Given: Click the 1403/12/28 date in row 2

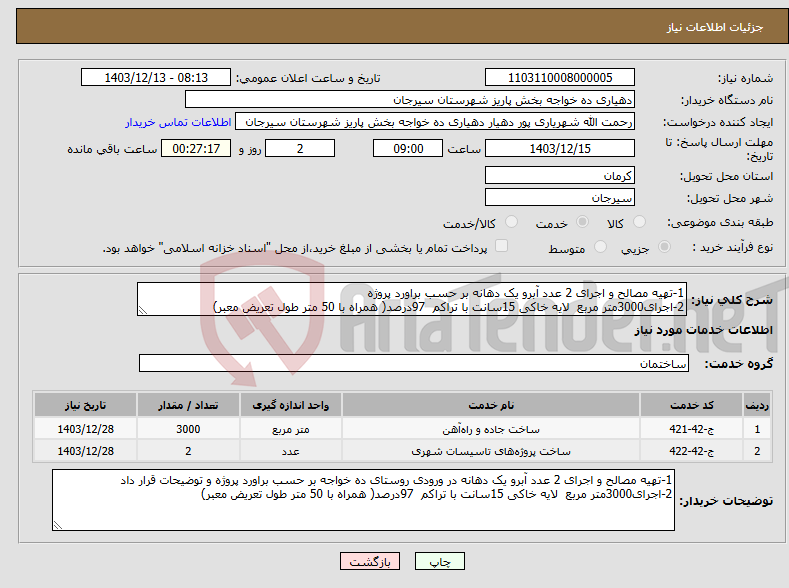Looking at the screenshot, I should coord(86,451).
